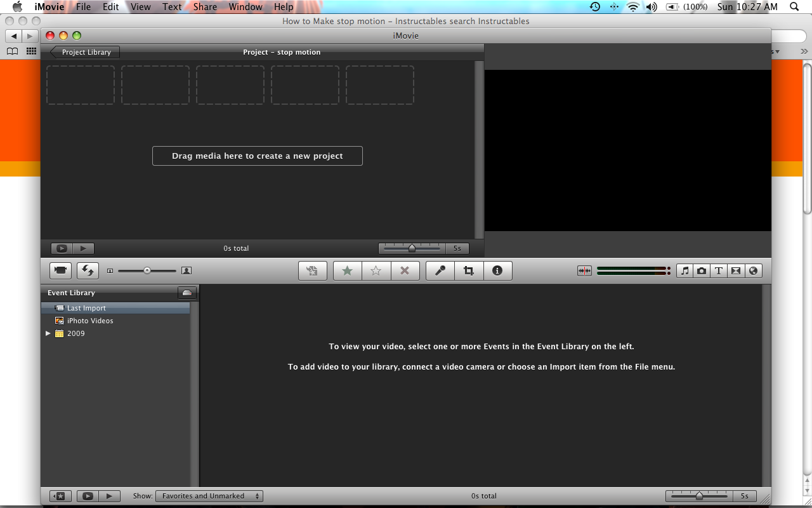Go back to the Project Library
Screen dimensions: 812x508
coord(85,52)
